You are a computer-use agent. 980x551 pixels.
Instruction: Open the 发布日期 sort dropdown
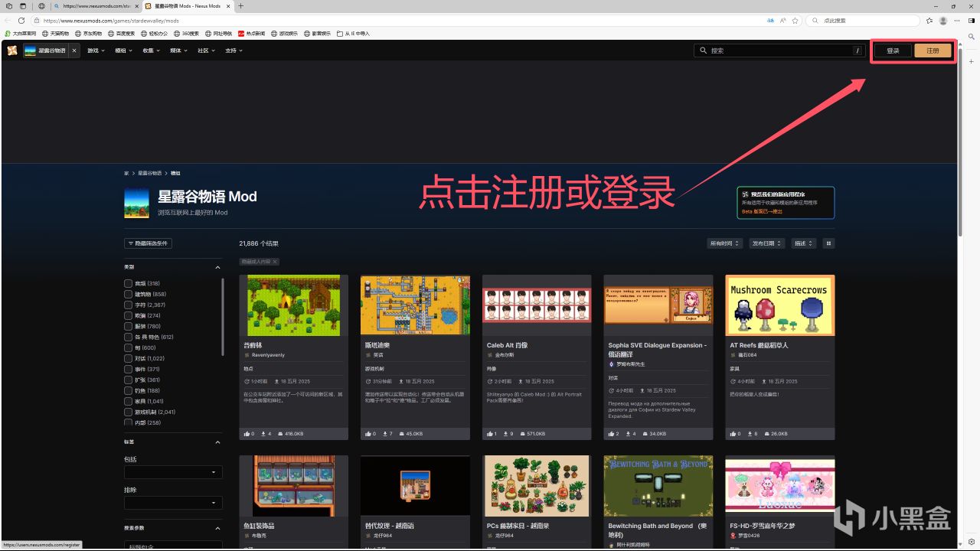click(x=767, y=243)
